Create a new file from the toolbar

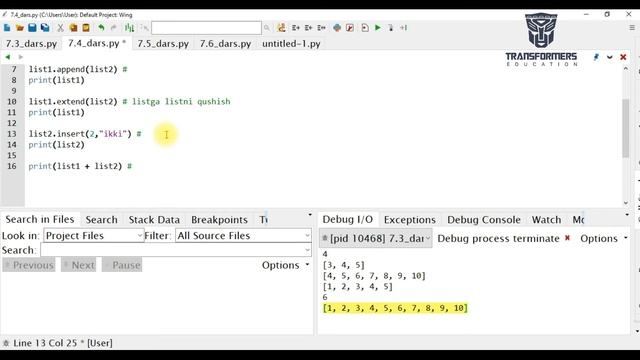(7, 28)
